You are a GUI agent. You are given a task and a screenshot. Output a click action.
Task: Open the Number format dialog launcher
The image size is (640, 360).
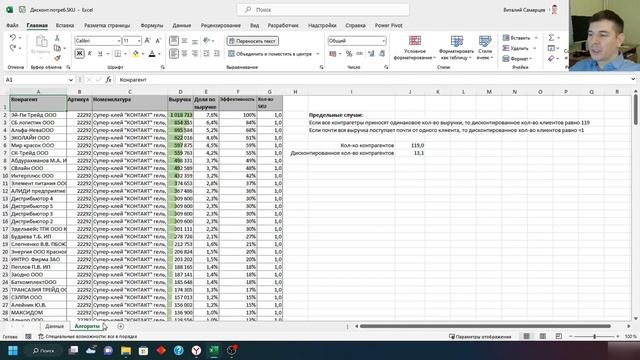[386, 67]
